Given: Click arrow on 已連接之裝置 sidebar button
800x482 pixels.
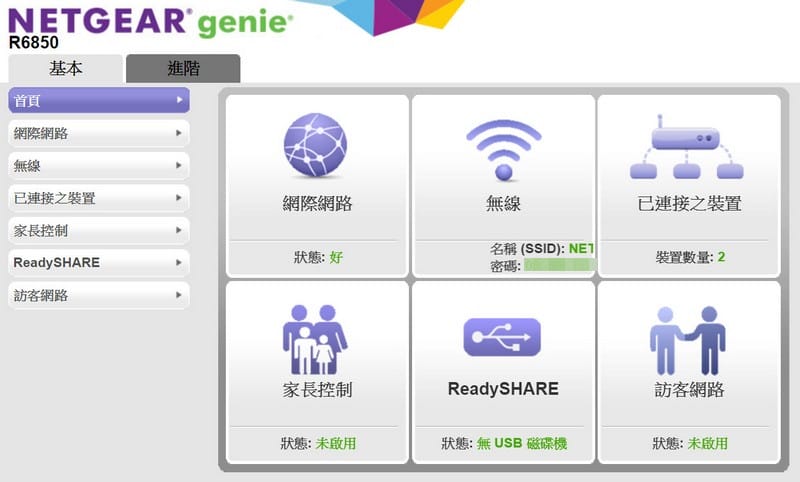Looking at the screenshot, I should [x=179, y=197].
